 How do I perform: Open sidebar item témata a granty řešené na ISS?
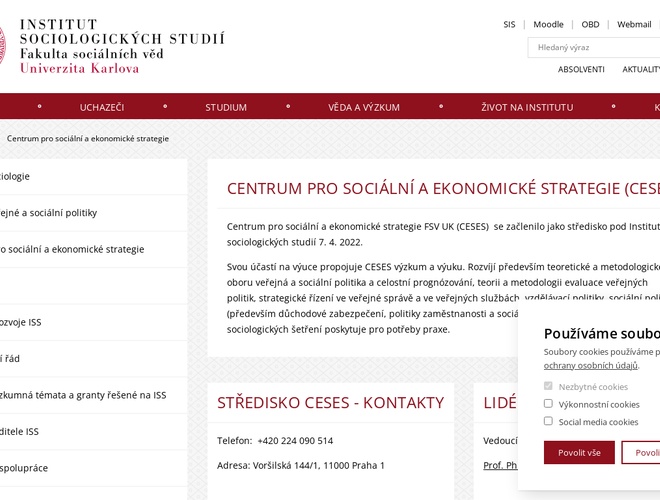tap(83, 395)
